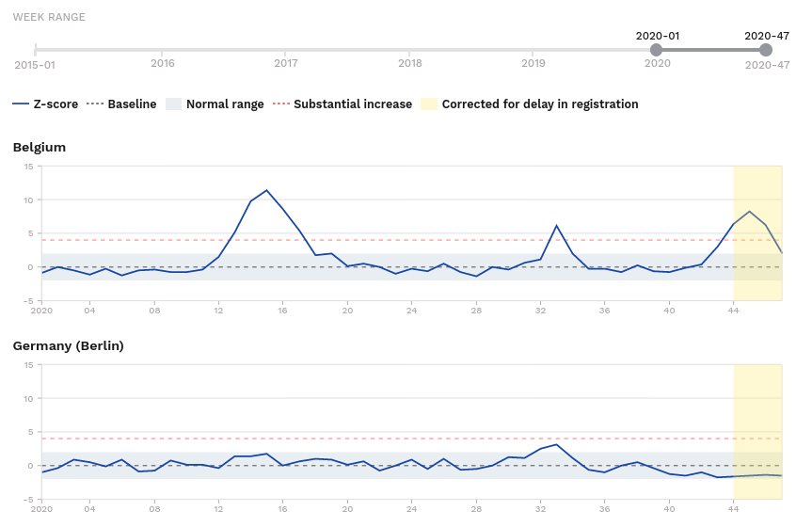Click the Substantial increase legend label
The height and width of the screenshot is (527, 812).
[352, 104]
